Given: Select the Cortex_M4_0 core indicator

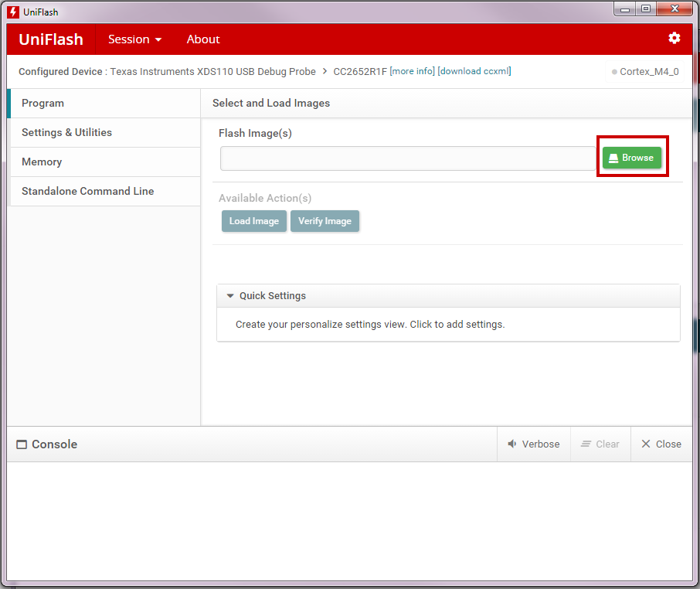Looking at the screenshot, I should pos(644,72).
